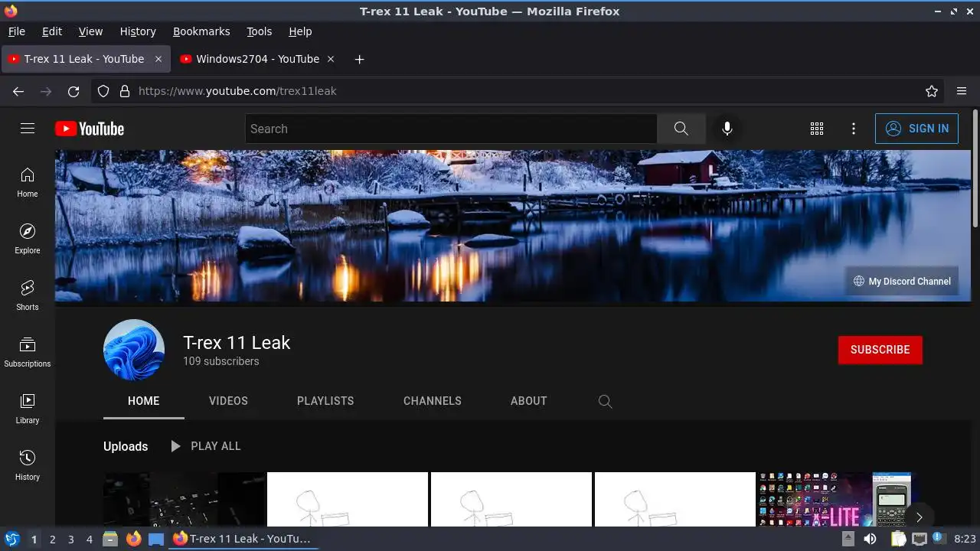Close the Windows2704 tab
The image size is (980, 551).
point(331,59)
